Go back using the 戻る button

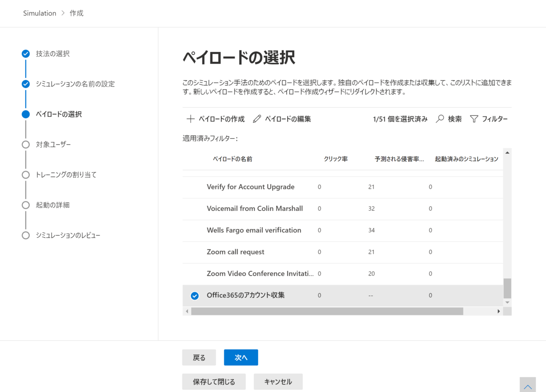(199, 357)
